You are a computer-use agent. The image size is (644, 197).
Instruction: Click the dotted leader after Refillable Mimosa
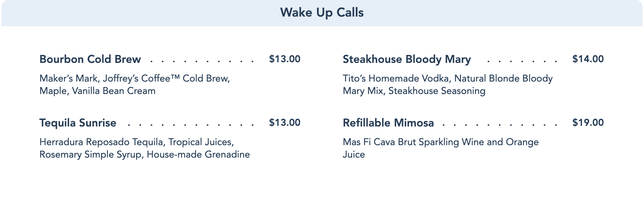[x=500, y=124]
